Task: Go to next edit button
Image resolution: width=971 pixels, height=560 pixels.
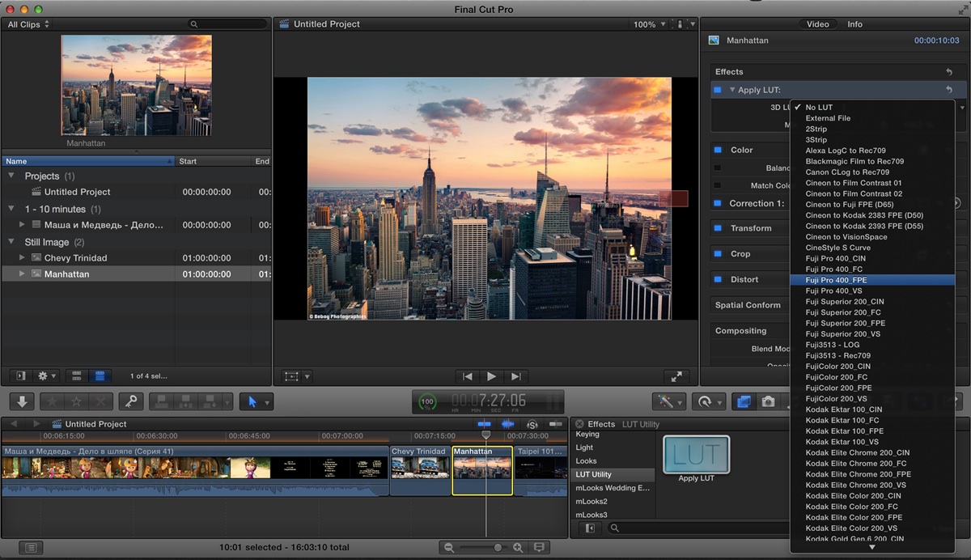Action: [x=515, y=376]
